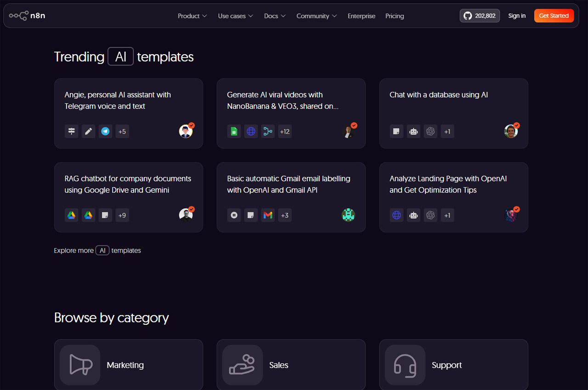Click the pause icon in Gmail labelling card

click(234, 215)
